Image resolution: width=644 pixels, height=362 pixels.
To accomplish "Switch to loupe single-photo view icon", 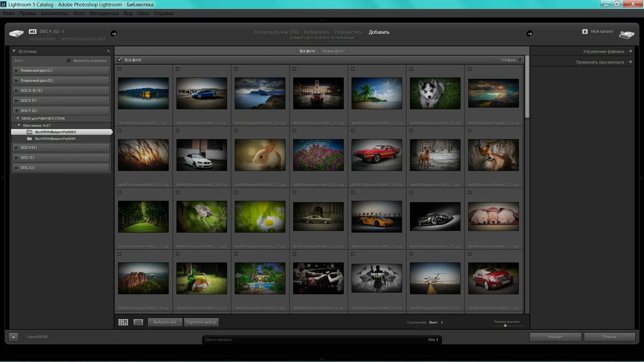I will click(x=138, y=322).
